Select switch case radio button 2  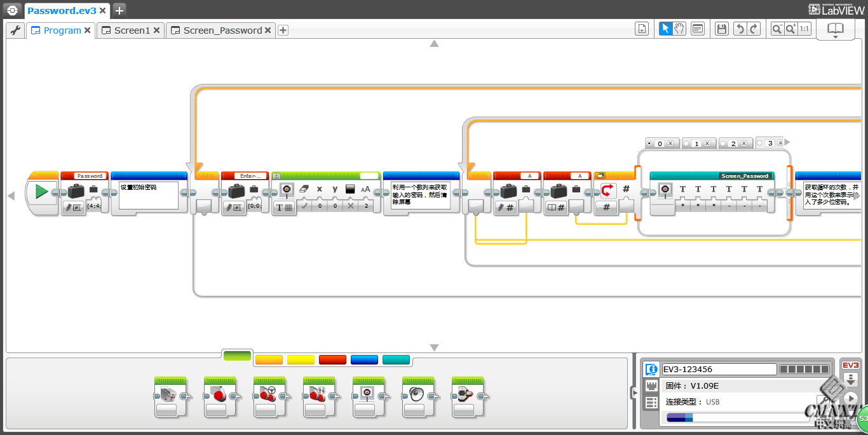click(723, 144)
